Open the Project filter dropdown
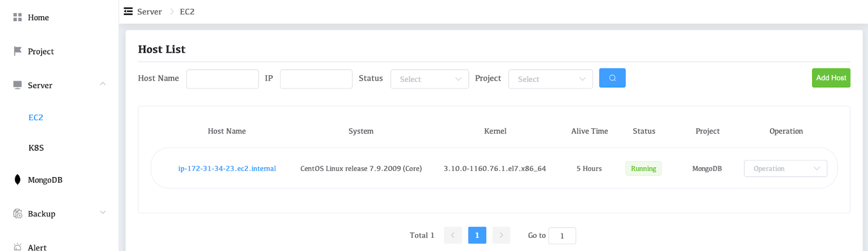868x251 pixels. 550,79
